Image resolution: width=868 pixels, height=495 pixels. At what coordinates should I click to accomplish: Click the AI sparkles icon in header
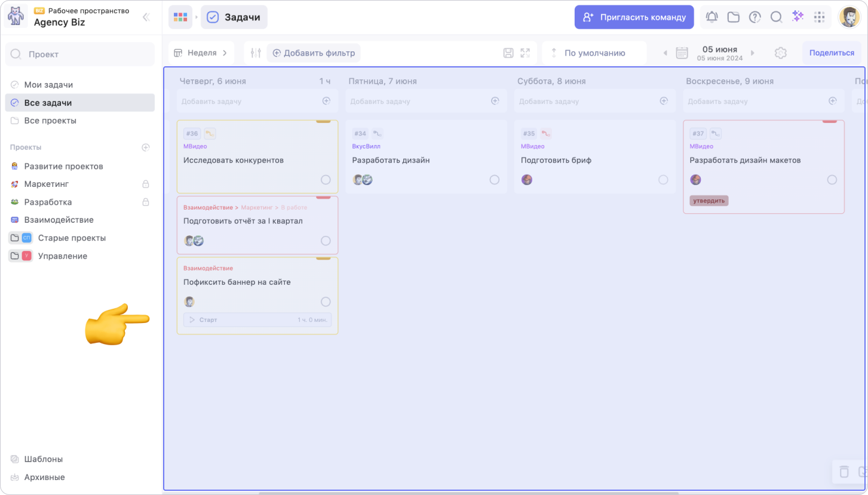coord(798,17)
